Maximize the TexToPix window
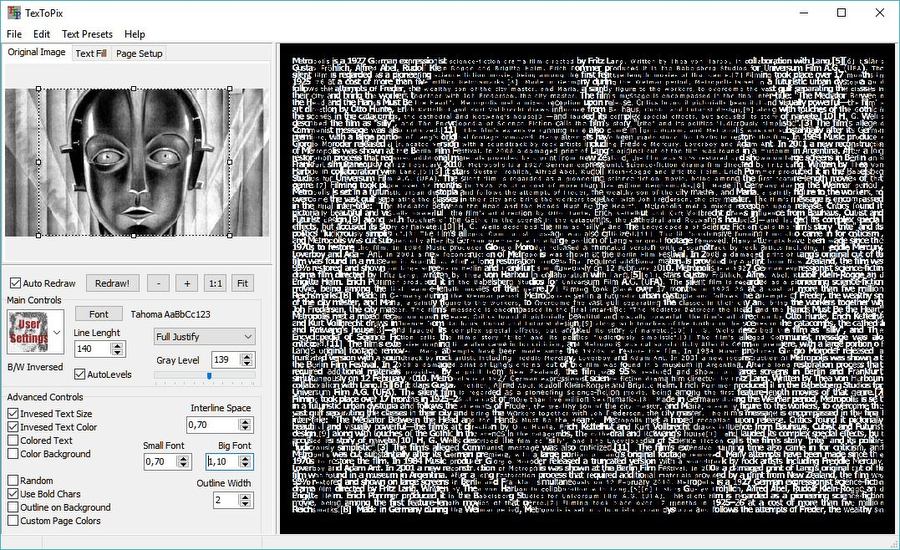900x550 pixels. pos(841,13)
